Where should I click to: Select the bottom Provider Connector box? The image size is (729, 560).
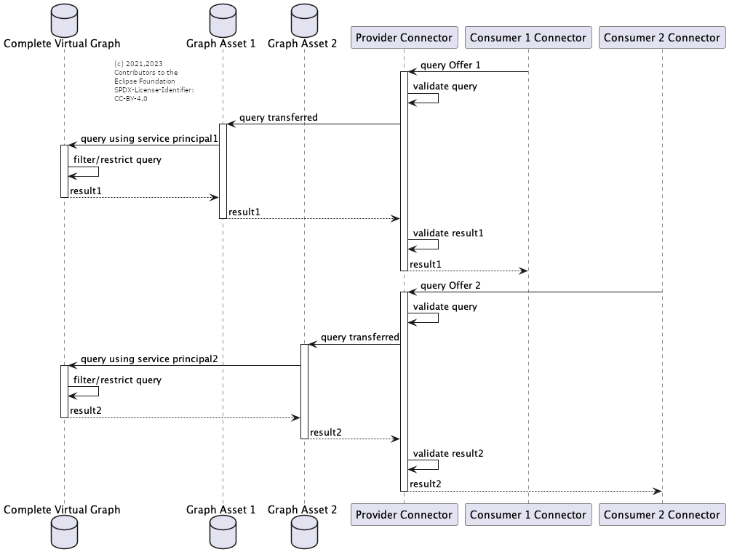pos(404,515)
